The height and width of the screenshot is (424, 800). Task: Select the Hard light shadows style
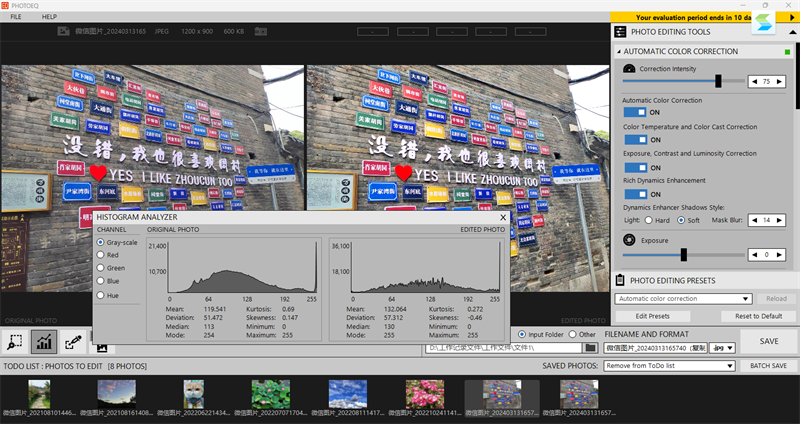click(x=648, y=220)
